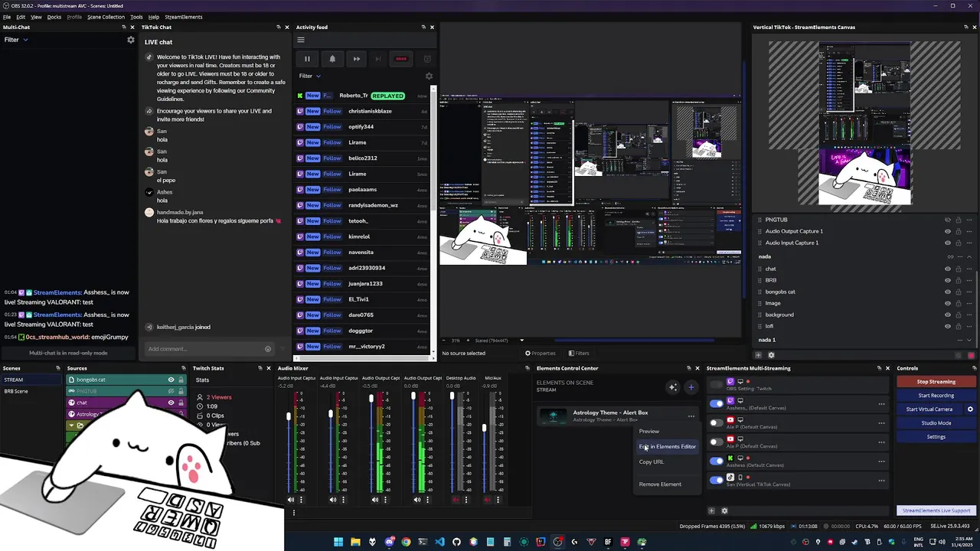Screen dimensions: 980x551
Task: Open the Docks menu
Action: pos(54,17)
